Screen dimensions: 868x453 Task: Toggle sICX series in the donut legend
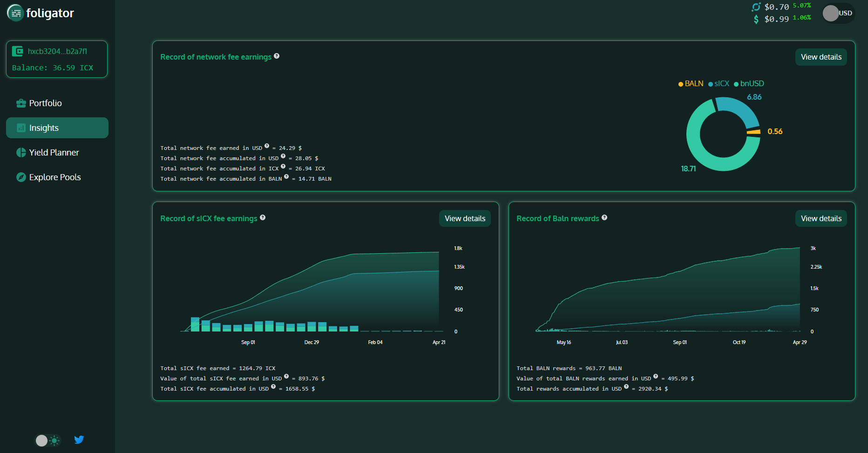(x=719, y=84)
